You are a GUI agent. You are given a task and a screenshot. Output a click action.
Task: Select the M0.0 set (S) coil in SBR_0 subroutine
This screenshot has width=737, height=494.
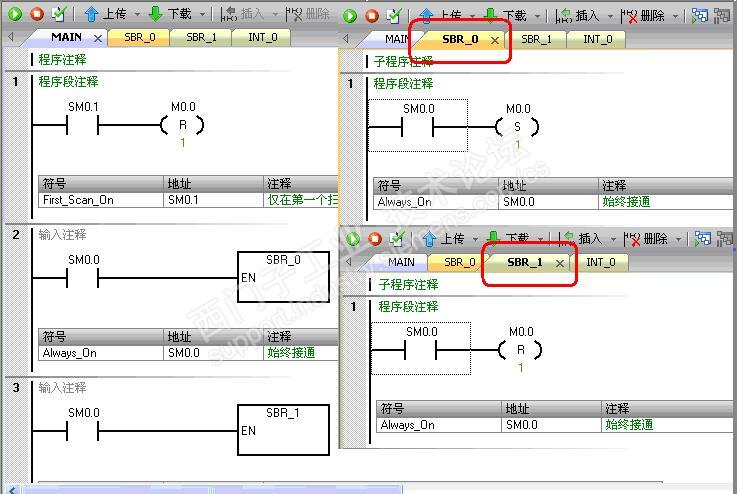coord(517,126)
